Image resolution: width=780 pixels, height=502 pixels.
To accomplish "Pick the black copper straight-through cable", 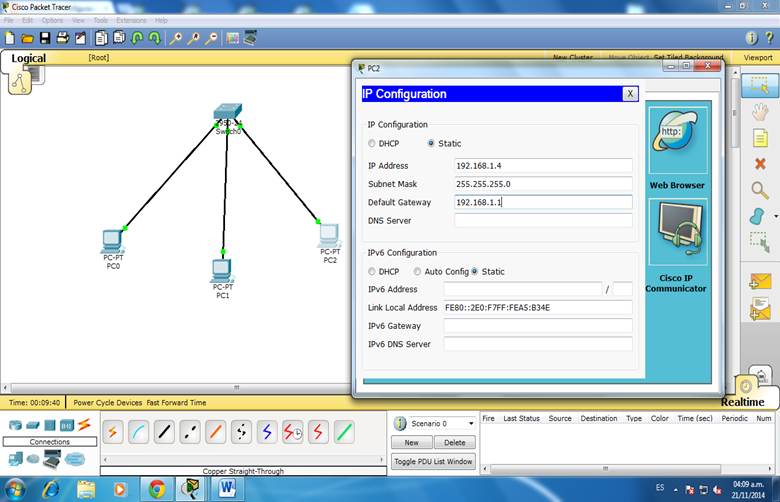I will [x=164, y=432].
